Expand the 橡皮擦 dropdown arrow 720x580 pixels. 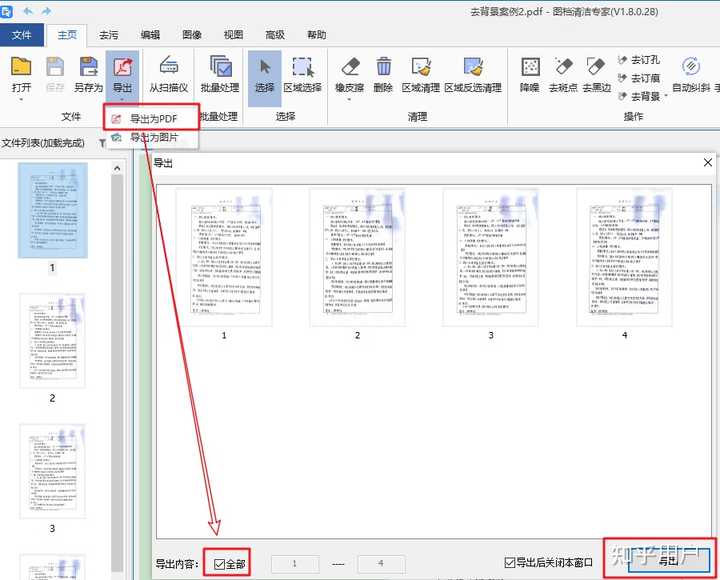[349, 99]
